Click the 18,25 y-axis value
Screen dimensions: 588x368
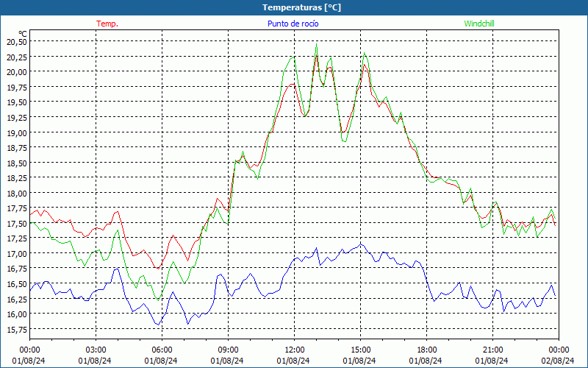pos(16,177)
